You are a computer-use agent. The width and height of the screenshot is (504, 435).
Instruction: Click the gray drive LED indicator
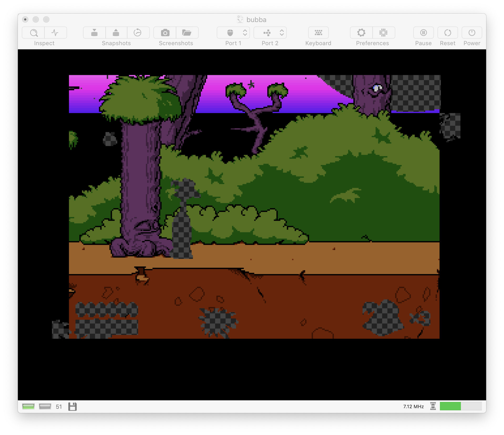[45, 407]
